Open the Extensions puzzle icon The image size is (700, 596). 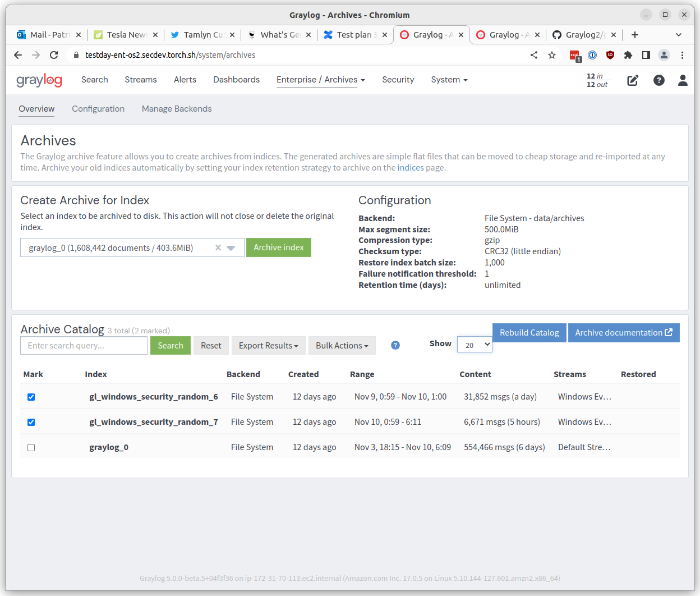628,55
